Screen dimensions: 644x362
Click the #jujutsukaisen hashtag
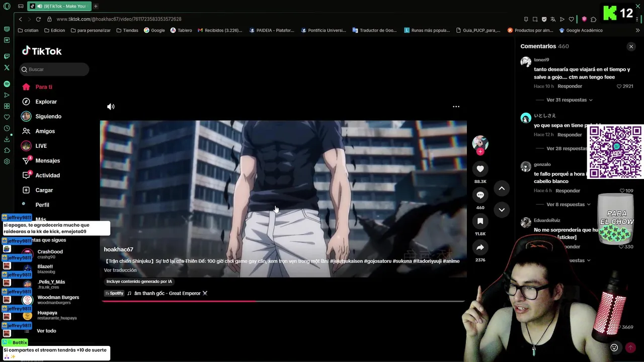click(347, 261)
